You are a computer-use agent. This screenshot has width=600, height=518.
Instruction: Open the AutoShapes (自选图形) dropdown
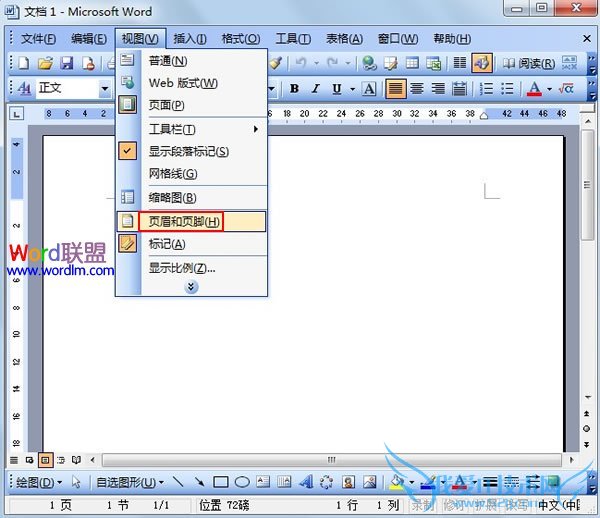coord(130,482)
